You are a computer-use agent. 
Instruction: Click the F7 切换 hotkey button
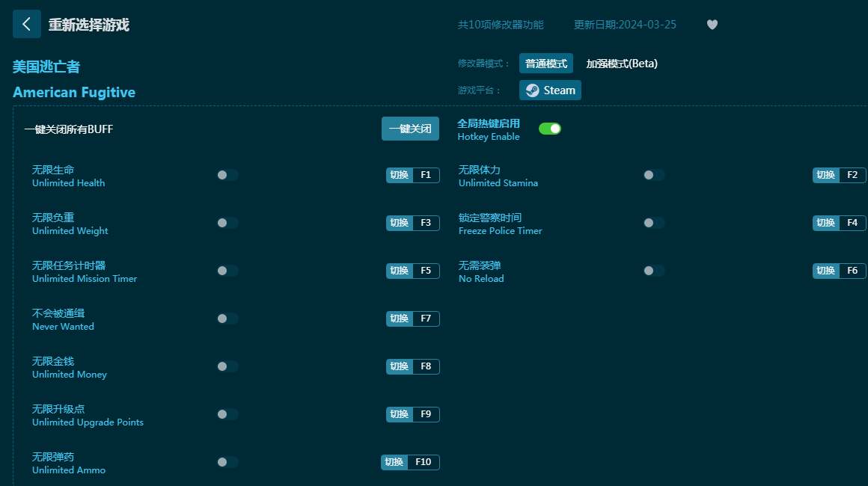pyautogui.click(x=413, y=319)
